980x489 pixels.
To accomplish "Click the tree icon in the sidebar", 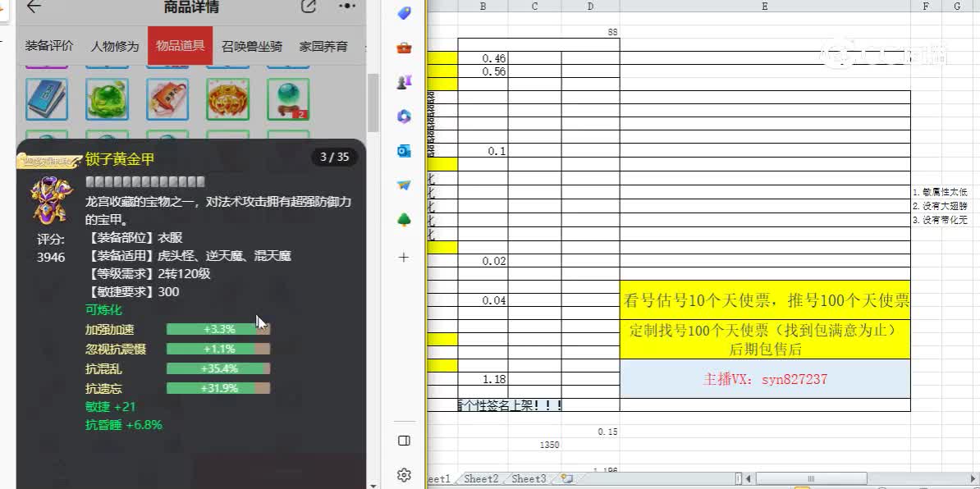I will [x=404, y=220].
